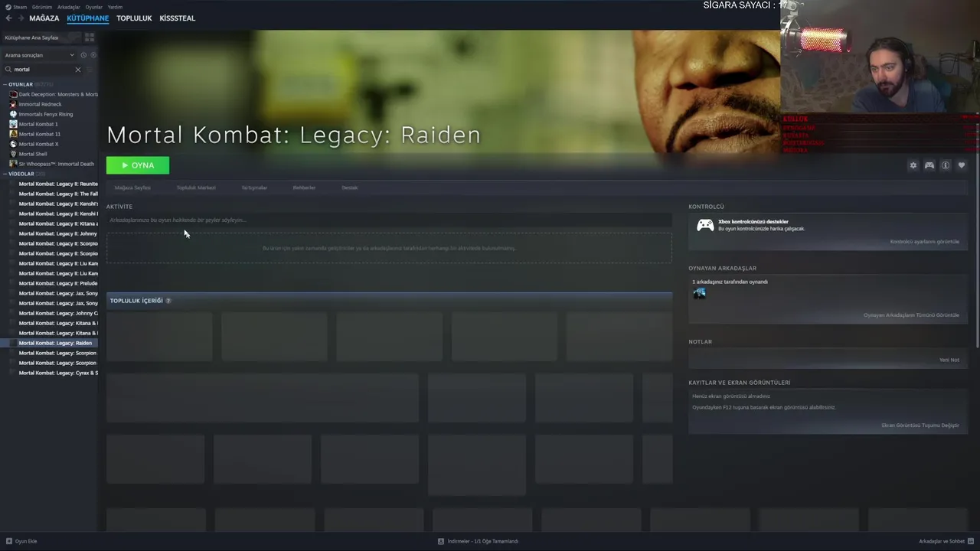Click Oynayan Arkadaşların Tümünü Görüntüle
This screenshot has width=980, height=551.
(911, 315)
